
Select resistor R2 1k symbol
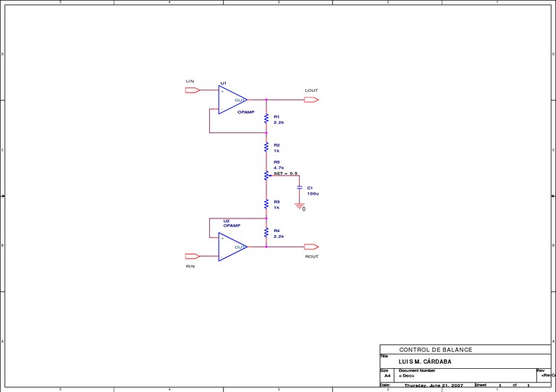[266, 147]
